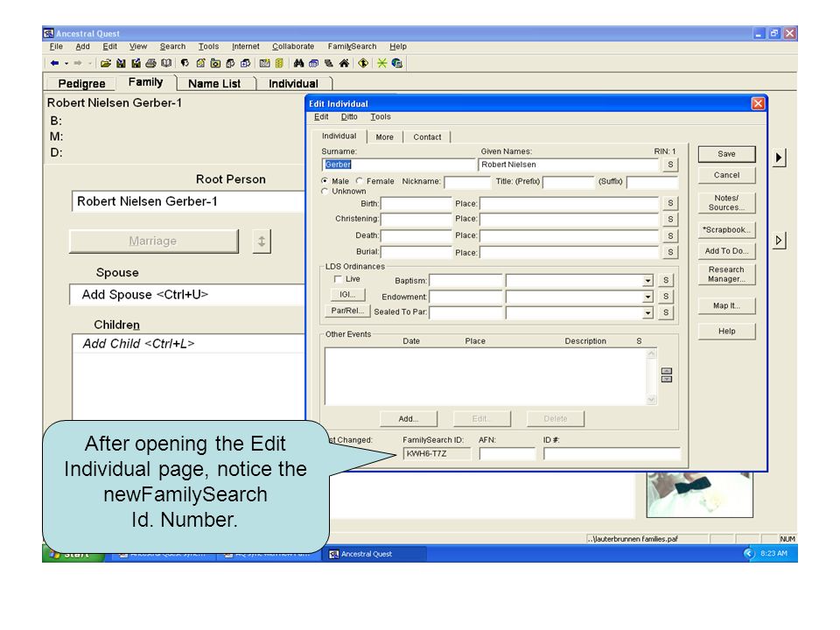Click the Research Manager button
840x630 pixels.
(x=726, y=274)
